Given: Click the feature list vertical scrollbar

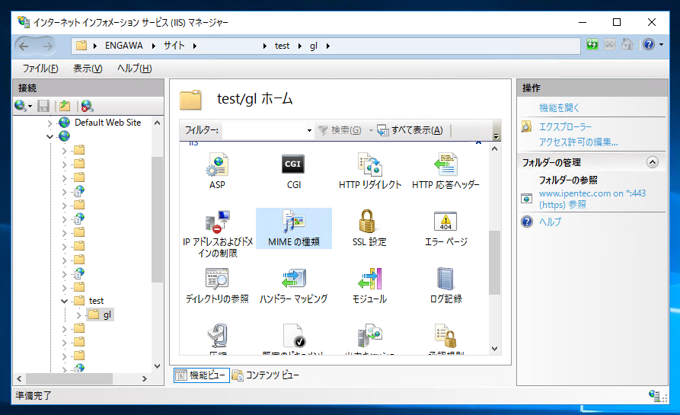Looking at the screenshot, I should 494,263.
